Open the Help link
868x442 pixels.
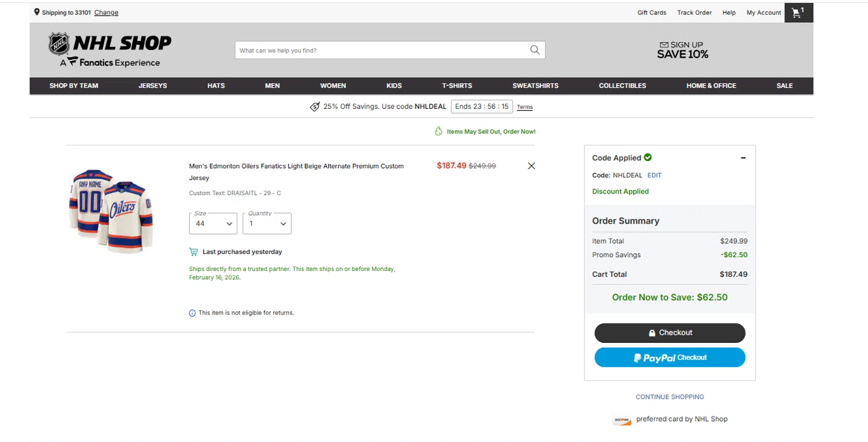click(x=729, y=12)
